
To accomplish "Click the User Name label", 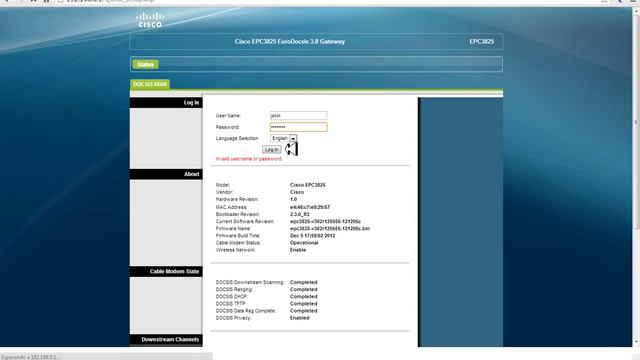I will click(x=228, y=116).
